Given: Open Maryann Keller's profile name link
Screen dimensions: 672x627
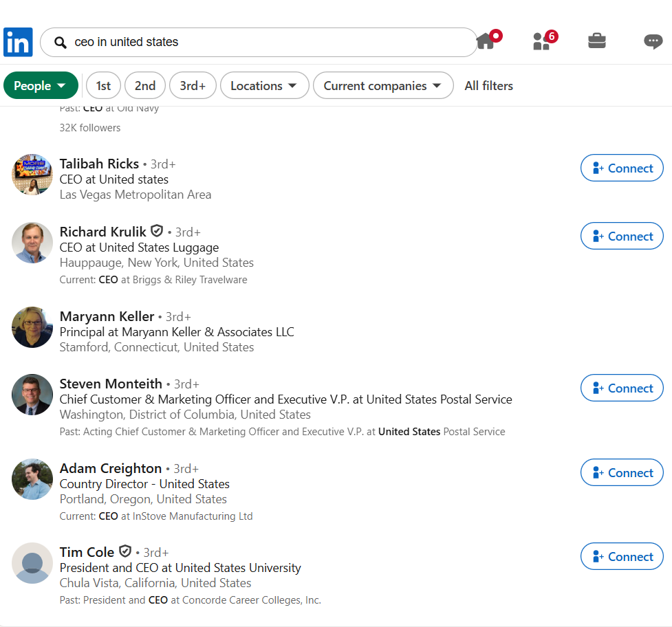Looking at the screenshot, I should [x=107, y=316].
